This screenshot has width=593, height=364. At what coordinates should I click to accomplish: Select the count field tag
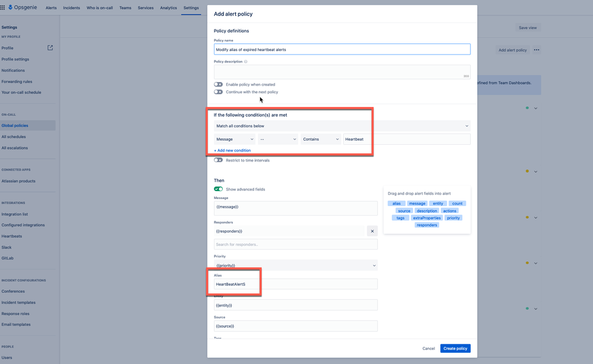point(458,203)
